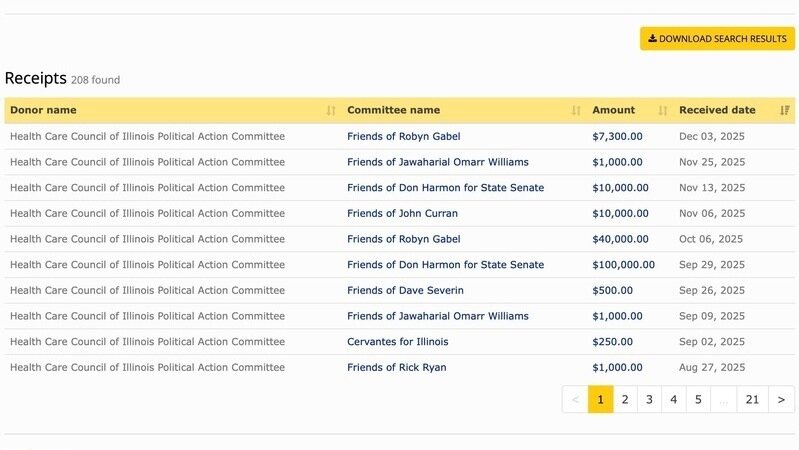Image resolution: width=799 pixels, height=450 pixels.
Task: Navigate to page 5 of results
Action: [x=698, y=400]
